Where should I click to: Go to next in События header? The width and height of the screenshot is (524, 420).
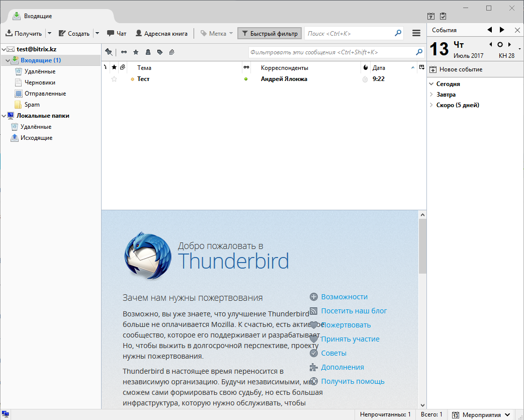click(502, 30)
